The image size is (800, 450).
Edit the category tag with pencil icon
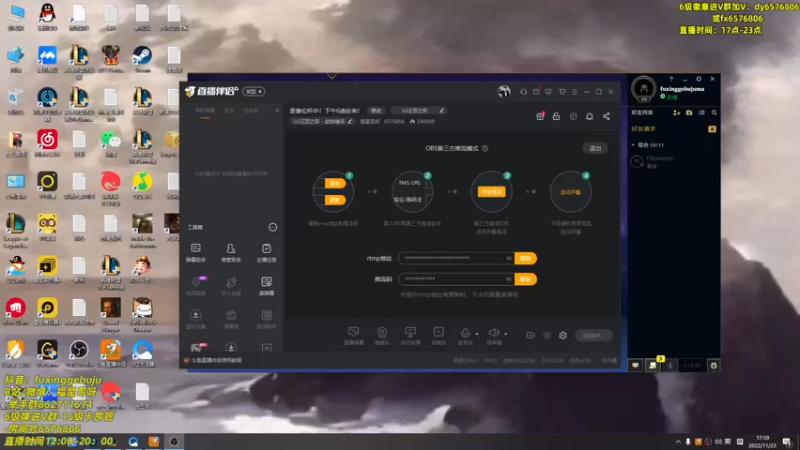(x=441, y=111)
